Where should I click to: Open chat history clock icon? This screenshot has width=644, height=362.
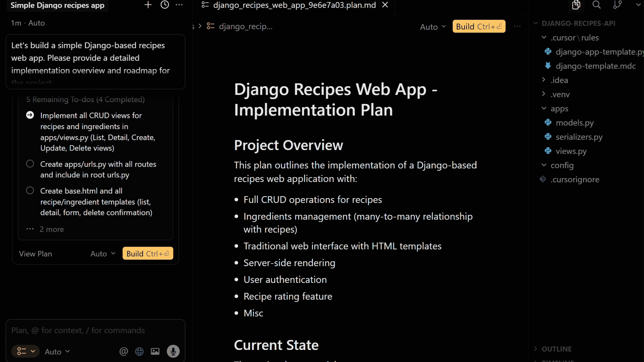click(x=165, y=5)
